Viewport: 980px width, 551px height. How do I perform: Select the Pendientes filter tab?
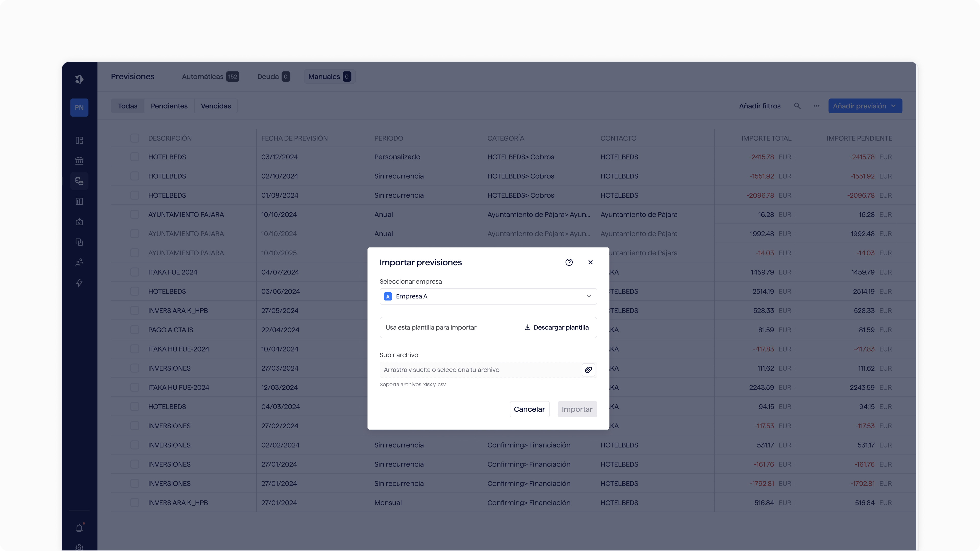(169, 106)
